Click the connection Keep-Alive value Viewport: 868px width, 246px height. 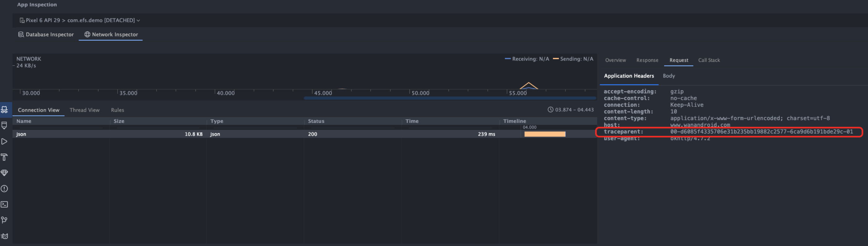pos(687,105)
